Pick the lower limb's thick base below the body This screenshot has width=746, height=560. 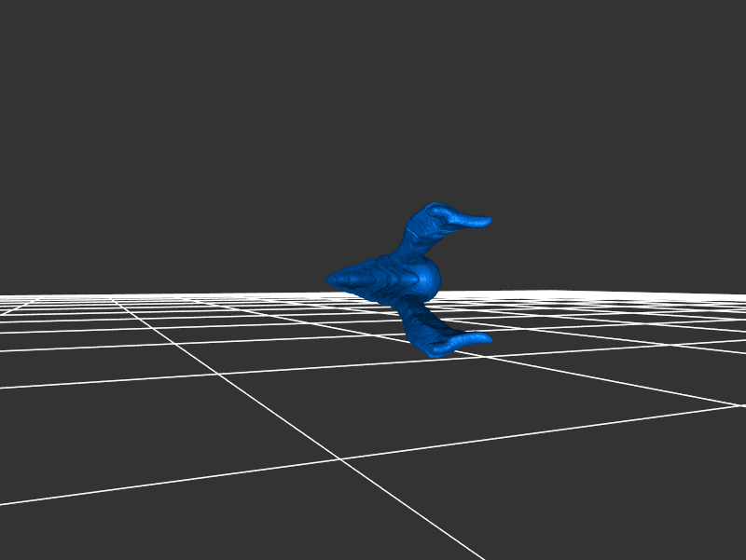tap(414, 318)
